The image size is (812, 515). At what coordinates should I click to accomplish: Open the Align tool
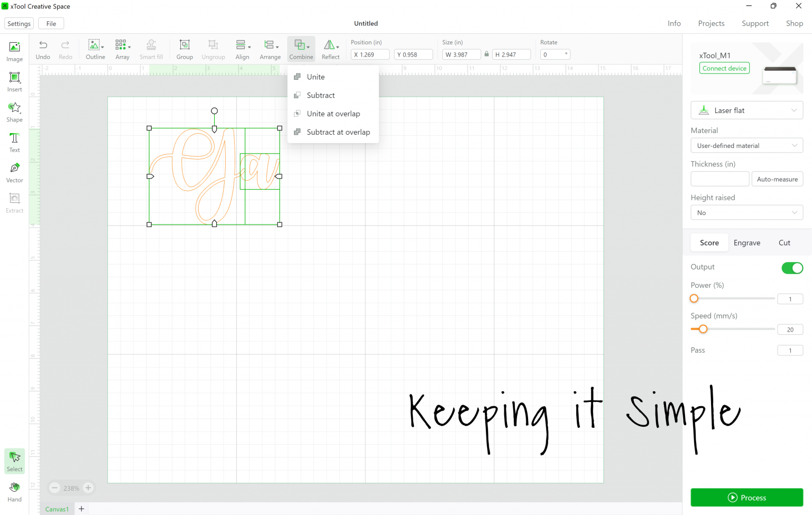(243, 49)
